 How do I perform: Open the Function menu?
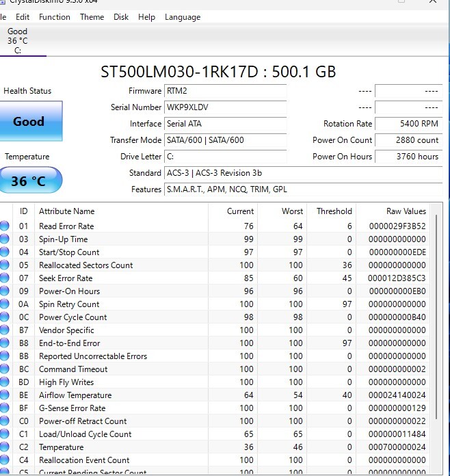pyautogui.click(x=55, y=17)
